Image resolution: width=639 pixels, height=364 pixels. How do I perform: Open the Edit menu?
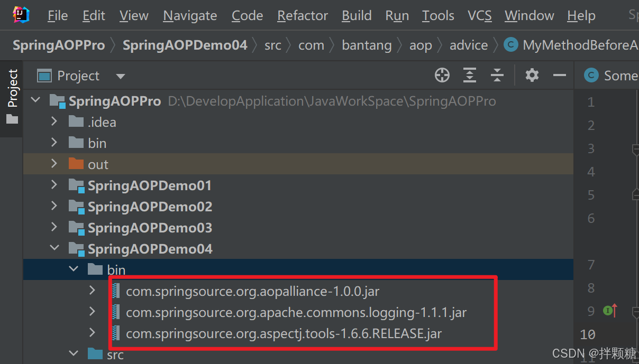pos(94,16)
